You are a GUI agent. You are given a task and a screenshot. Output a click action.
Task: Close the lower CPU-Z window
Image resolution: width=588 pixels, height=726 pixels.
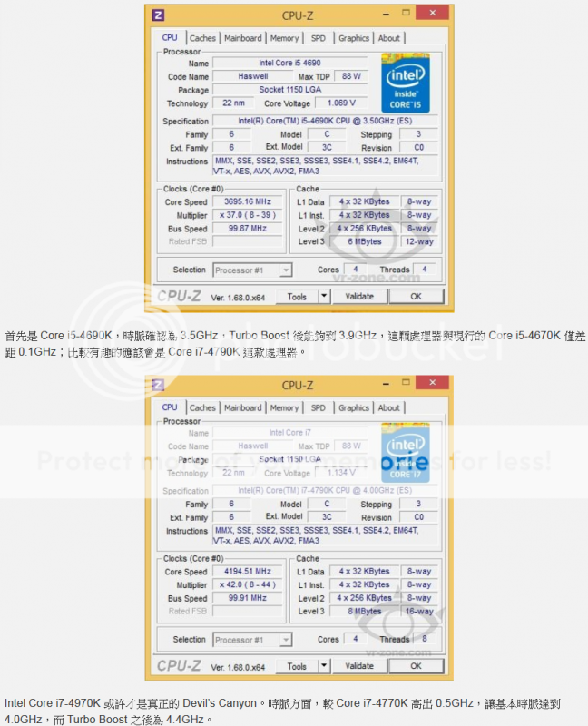(x=433, y=382)
